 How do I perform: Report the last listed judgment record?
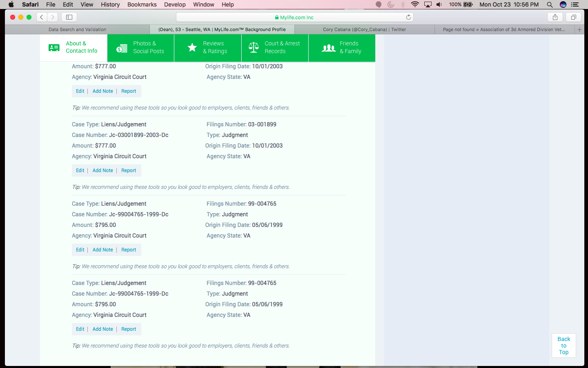(x=129, y=329)
